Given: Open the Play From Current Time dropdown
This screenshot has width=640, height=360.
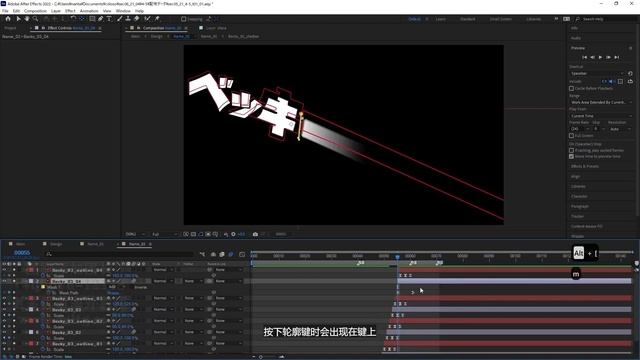Looking at the screenshot, I should pos(601,116).
